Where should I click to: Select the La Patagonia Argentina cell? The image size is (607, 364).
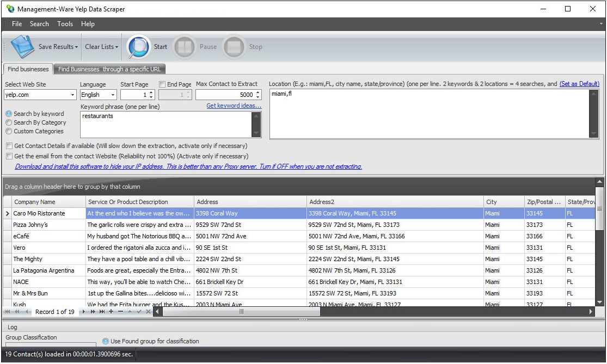[x=49, y=270]
